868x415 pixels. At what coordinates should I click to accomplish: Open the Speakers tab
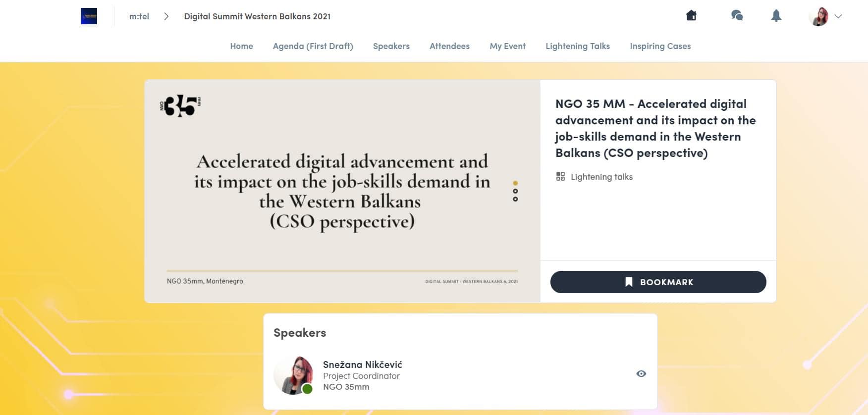point(391,46)
